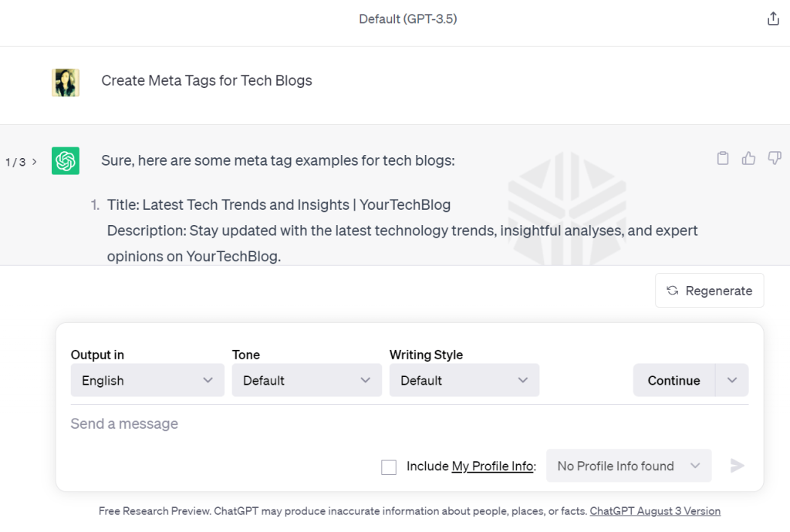790x532 pixels.
Task: Open the output language dropdown
Action: tap(147, 380)
